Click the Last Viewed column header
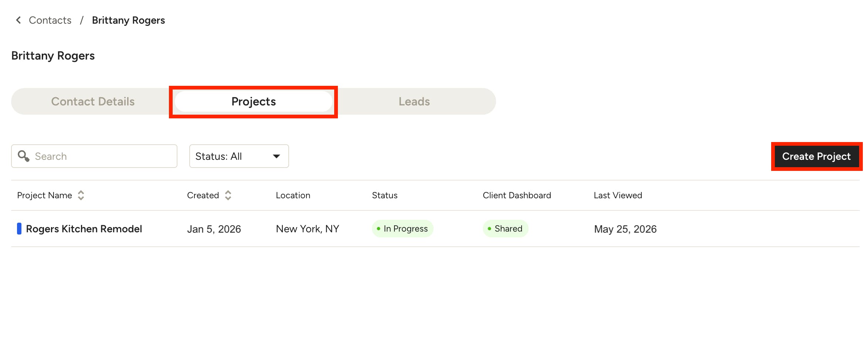This screenshot has width=868, height=344. tap(618, 195)
